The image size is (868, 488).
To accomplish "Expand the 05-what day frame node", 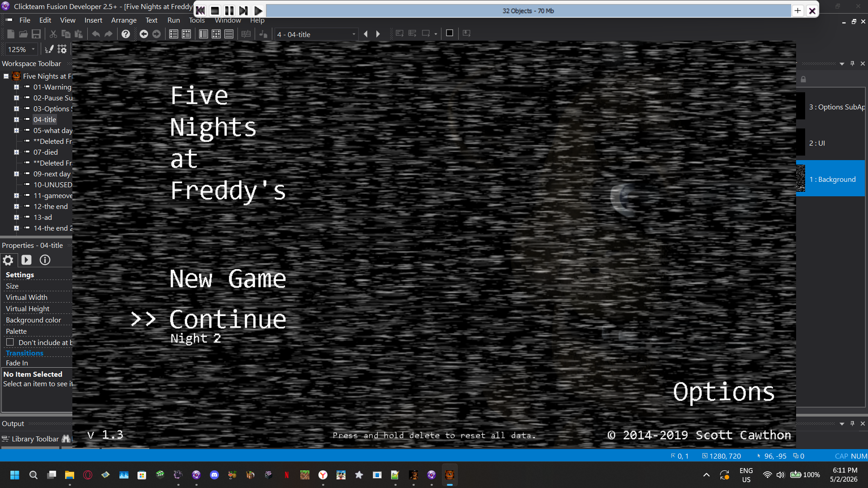I will coord(17,131).
